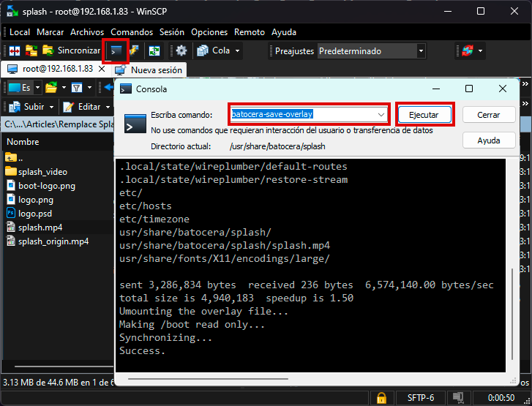Click the Consola title bar icon
This screenshot has height=406, width=532.
coord(126,89)
